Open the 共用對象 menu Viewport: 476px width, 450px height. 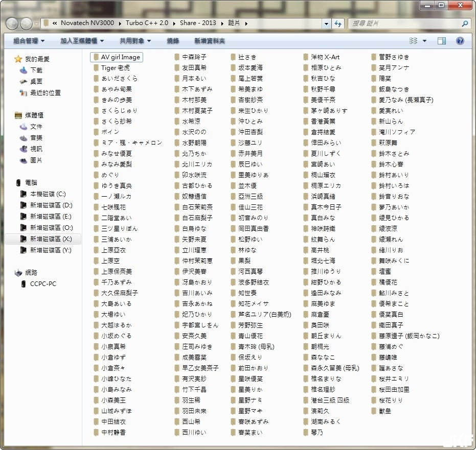(x=135, y=41)
